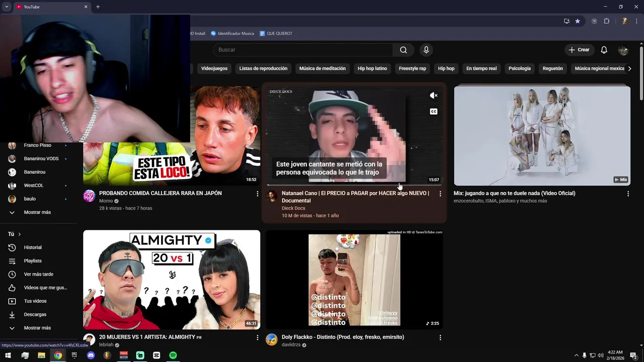
Task: Select the Hip hop chip
Action: 446,68
